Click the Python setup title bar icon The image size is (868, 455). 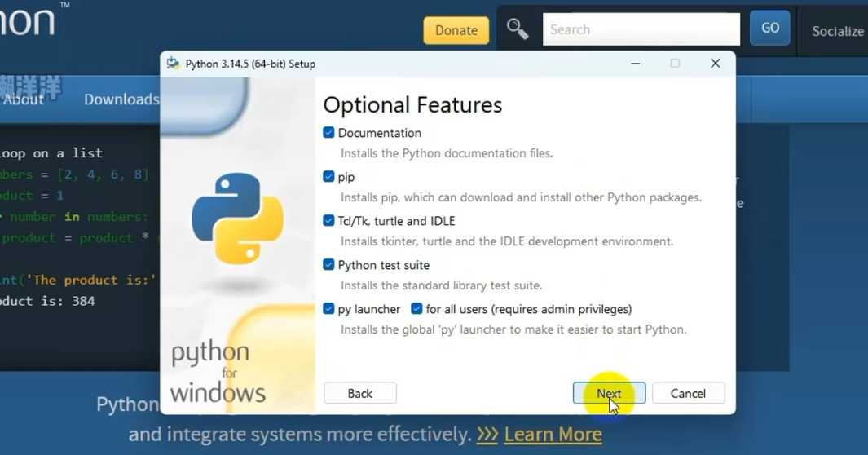point(174,64)
